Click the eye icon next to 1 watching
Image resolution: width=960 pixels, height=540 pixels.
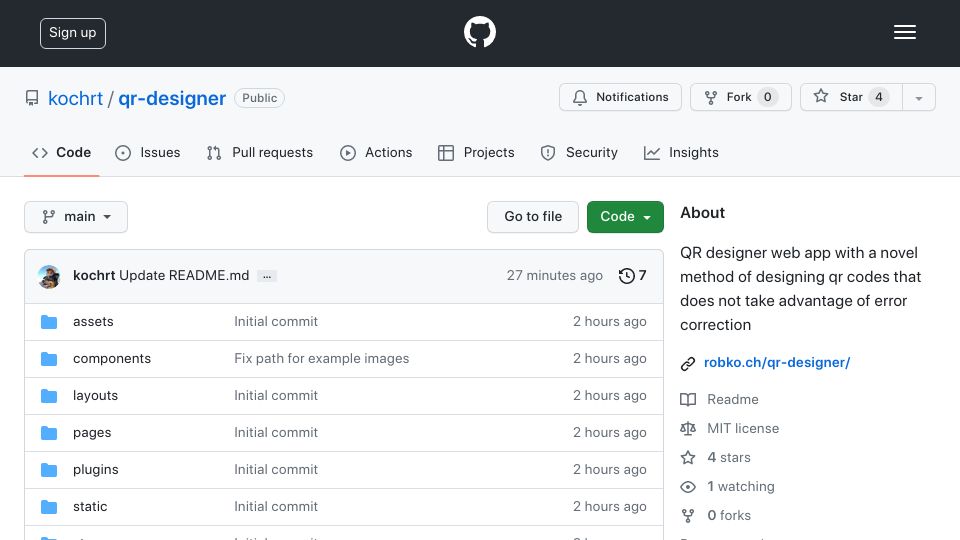688,487
